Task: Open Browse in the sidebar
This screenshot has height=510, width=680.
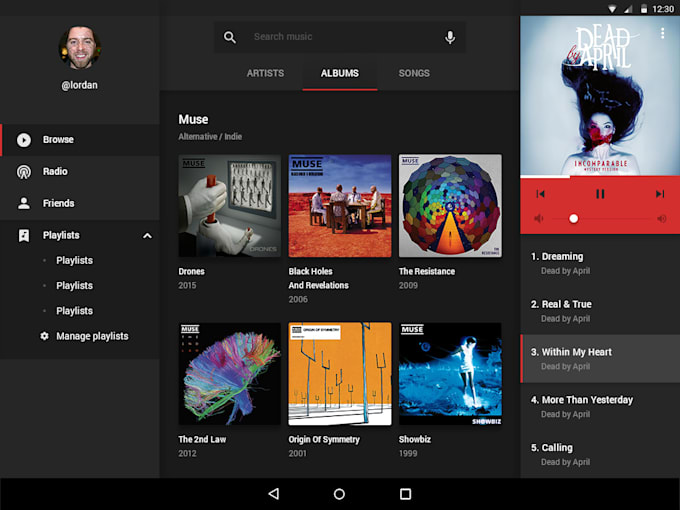Action: [x=80, y=140]
